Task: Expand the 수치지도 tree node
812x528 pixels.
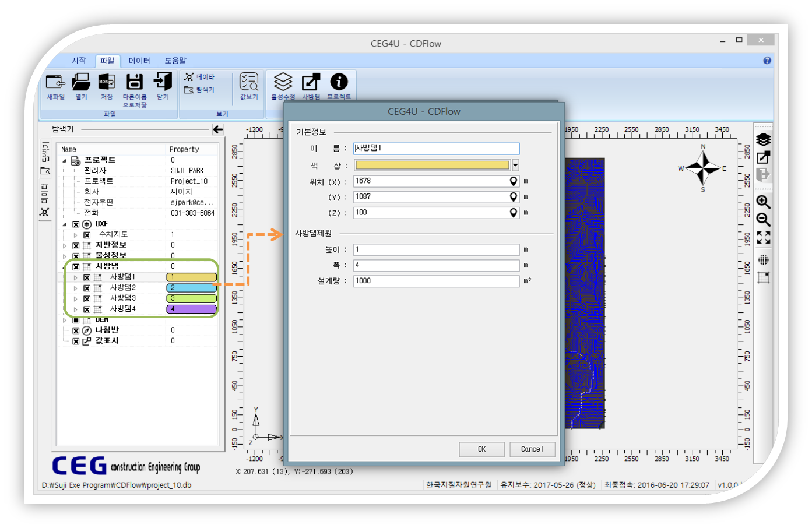Action: pos(75,235)
